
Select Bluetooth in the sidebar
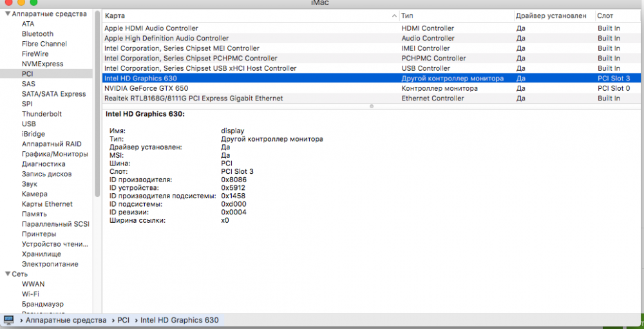coord(38,33)
